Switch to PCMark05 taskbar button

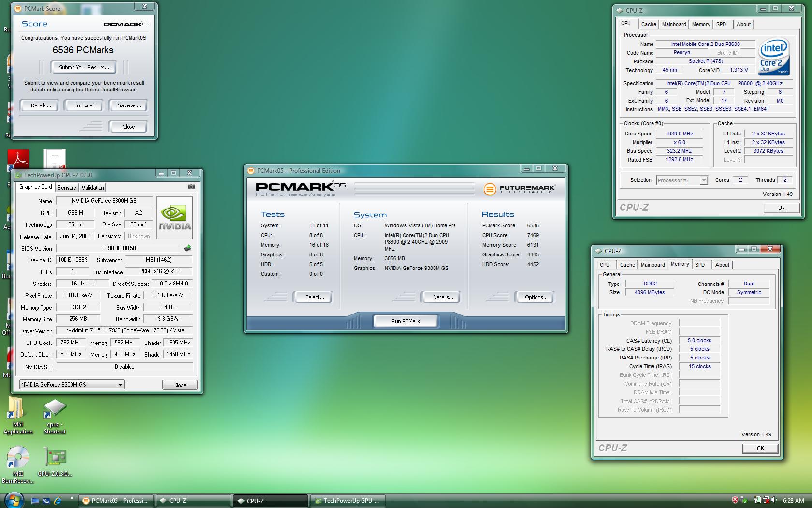pyautogui.click(x=116, y=501)
